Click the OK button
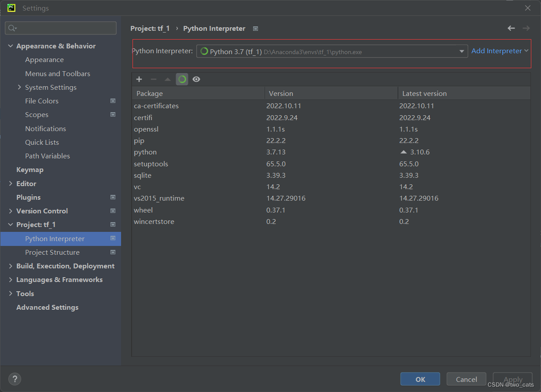 click(420, 379)
